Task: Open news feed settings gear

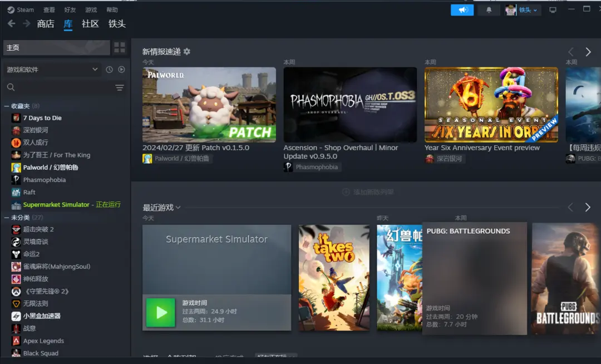Action: (x=186, y=51)
